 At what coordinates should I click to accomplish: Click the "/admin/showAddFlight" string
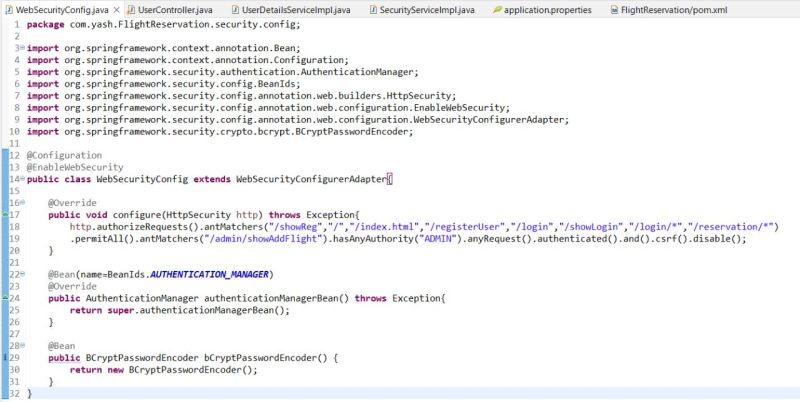click(x=263, y=239)
